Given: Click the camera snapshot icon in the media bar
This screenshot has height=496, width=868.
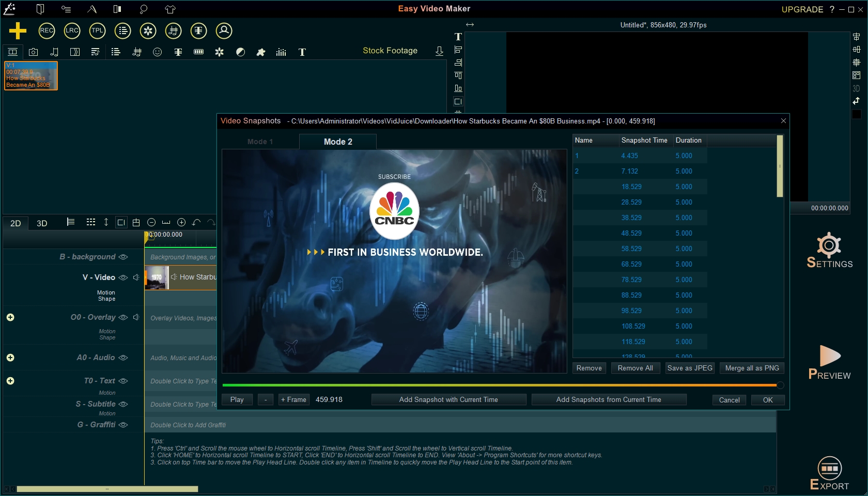Looking at the screenshot, I should tap(33, 52).
